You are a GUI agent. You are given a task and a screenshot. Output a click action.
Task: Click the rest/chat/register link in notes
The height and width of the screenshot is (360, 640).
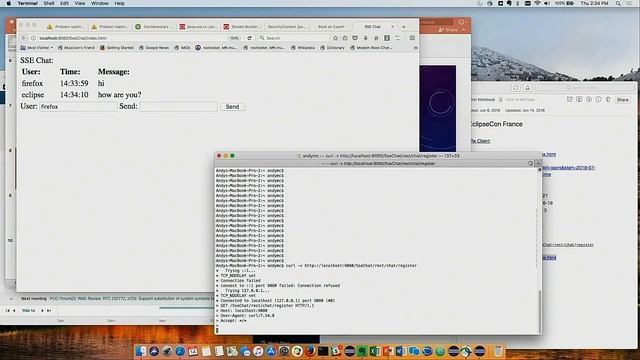pyautogui.click(x=568, y=245)
